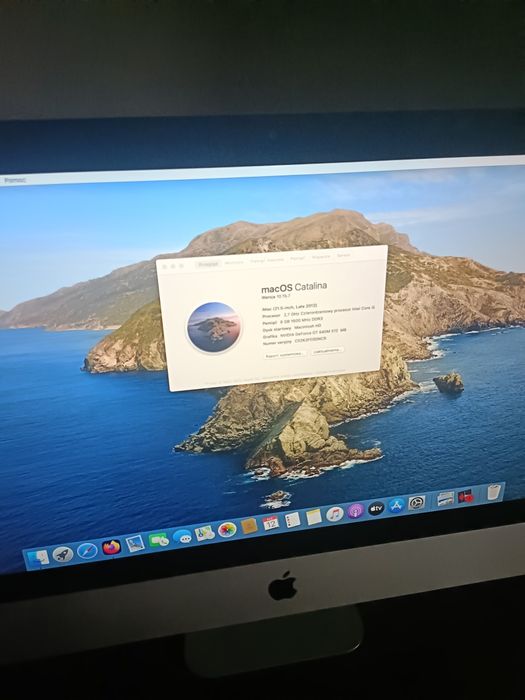This screenshot has height=700, width=525.
Task: Click the Procesor 2,7 GHz line
Action: click(x=318, y=312)
